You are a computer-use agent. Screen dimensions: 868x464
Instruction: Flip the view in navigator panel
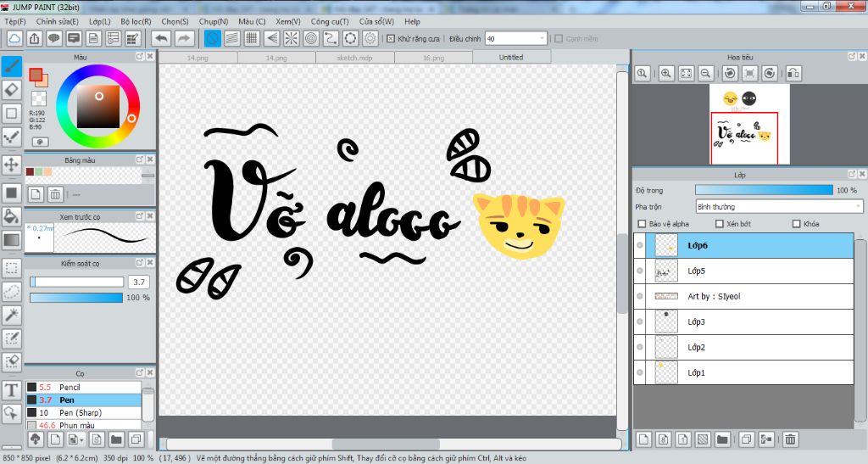pyautogui.click(x=793, y=73)
